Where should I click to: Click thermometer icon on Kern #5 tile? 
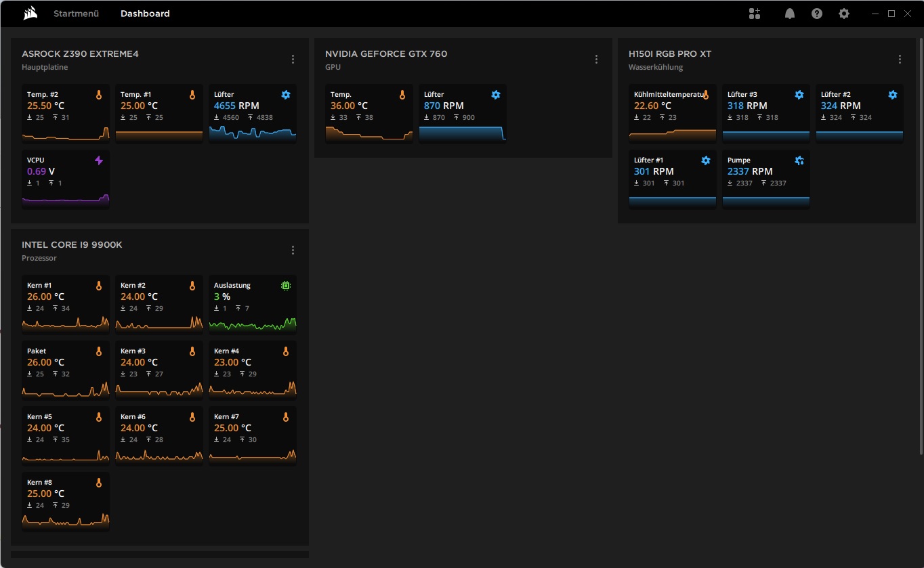[x=99, y=418]
